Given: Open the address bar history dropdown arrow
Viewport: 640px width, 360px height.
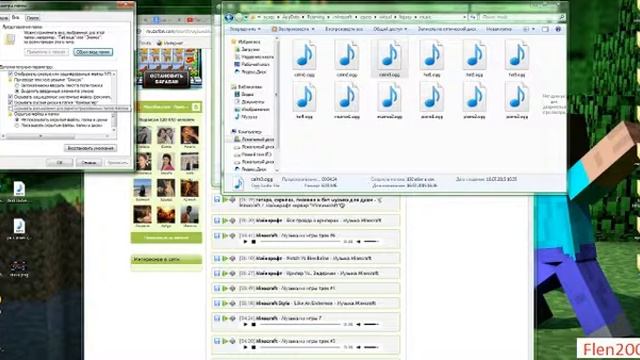Looking at the screenshot, I should (x=464, y=17).
